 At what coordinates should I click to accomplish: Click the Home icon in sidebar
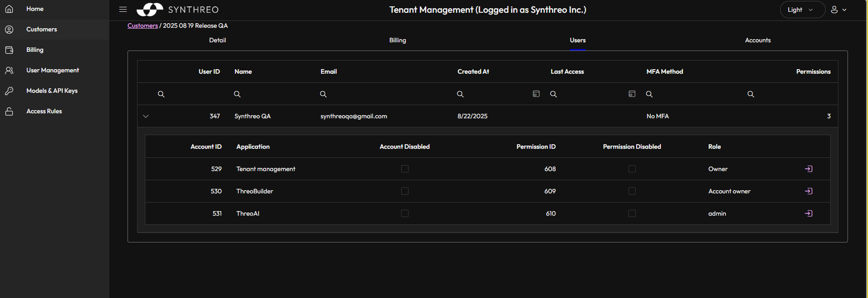[x=9, y=9]
